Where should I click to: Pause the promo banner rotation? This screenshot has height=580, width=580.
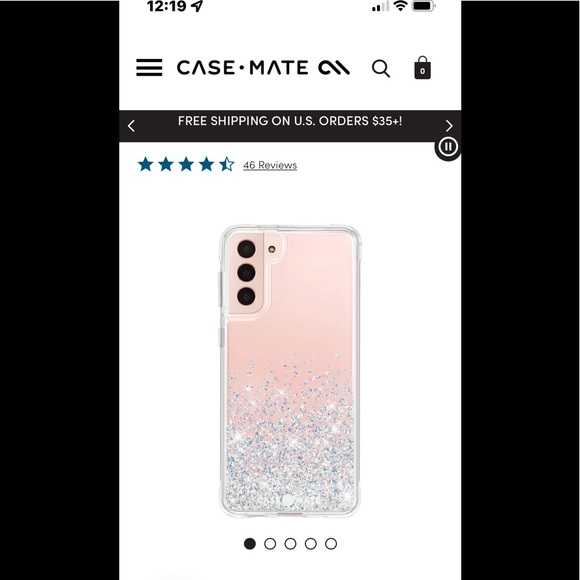tap(448, 147)
